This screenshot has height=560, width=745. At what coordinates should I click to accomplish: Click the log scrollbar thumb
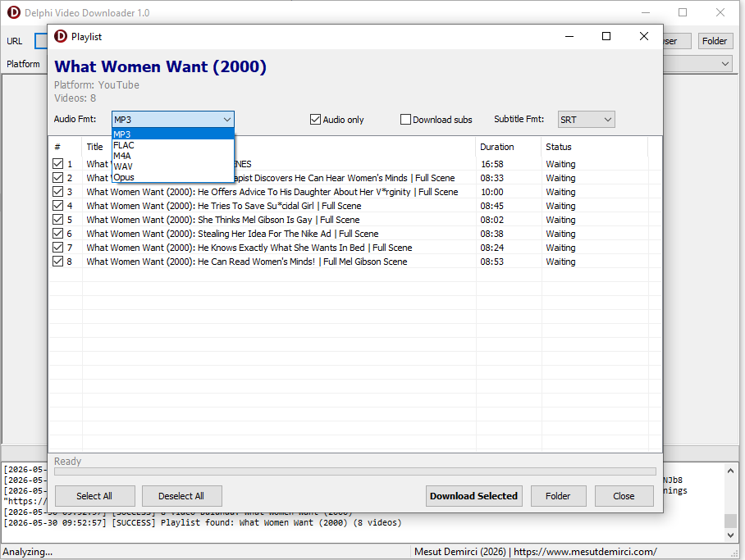tap(730, 521)
